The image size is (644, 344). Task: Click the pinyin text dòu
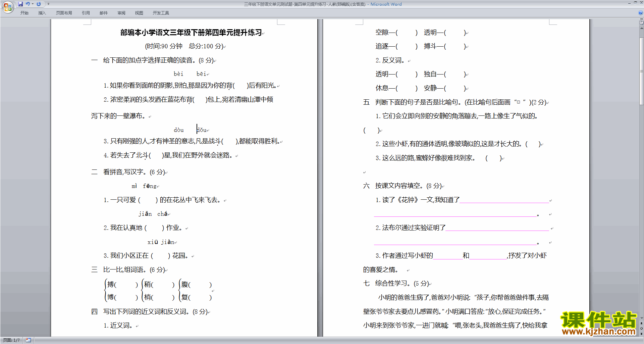click(x=179, y=130)
